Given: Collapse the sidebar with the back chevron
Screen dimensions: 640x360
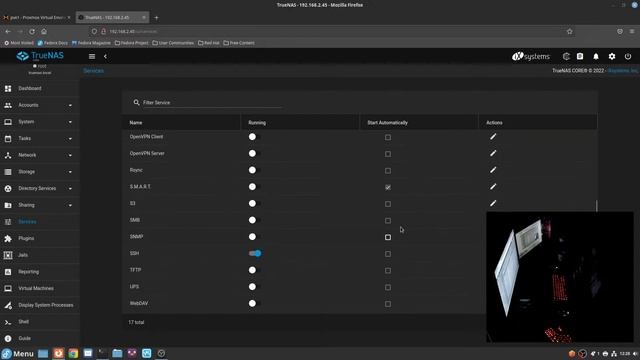Looking at the screenshot, I should tap(105, 56).
